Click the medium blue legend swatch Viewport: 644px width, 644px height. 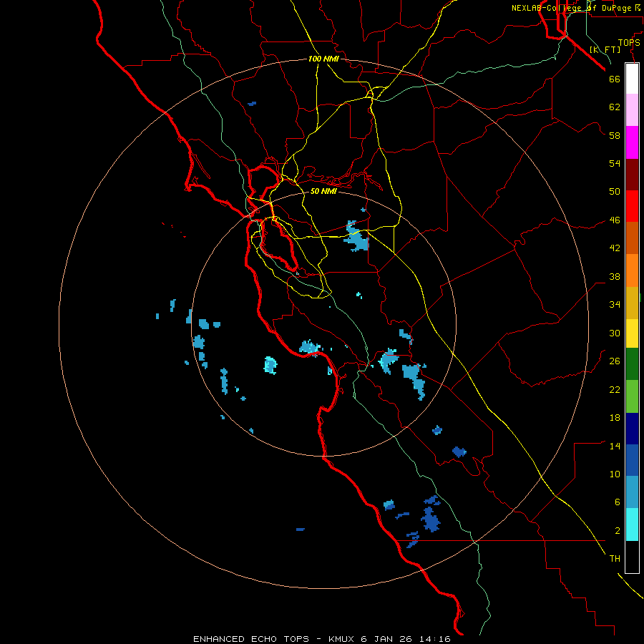coord(632,460)
